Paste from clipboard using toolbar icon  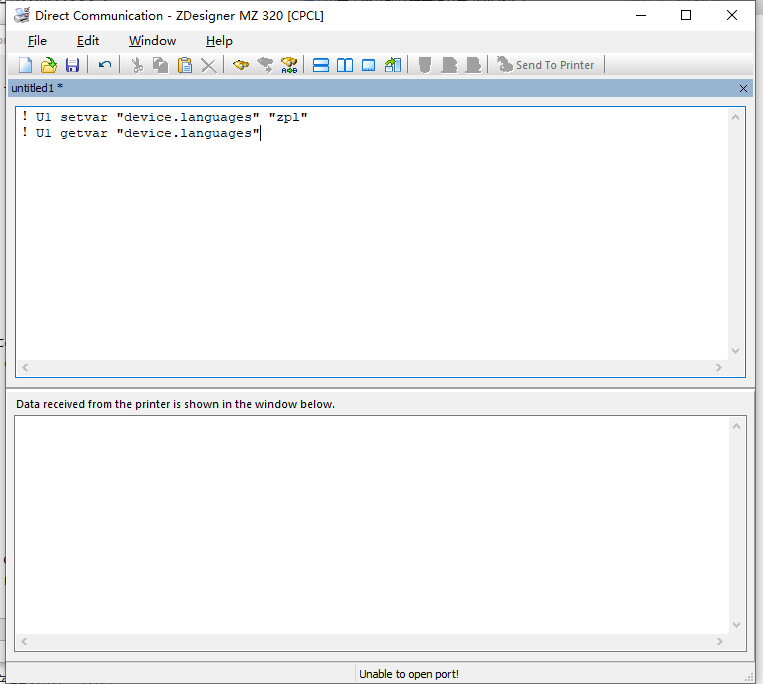point(185,65)
